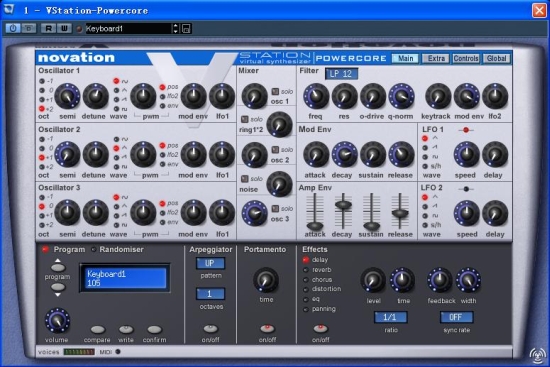The width and height of the screenshot is (550, 367).
Task: Click the LFO 1 speed knob
Action: tap(467, 154)
